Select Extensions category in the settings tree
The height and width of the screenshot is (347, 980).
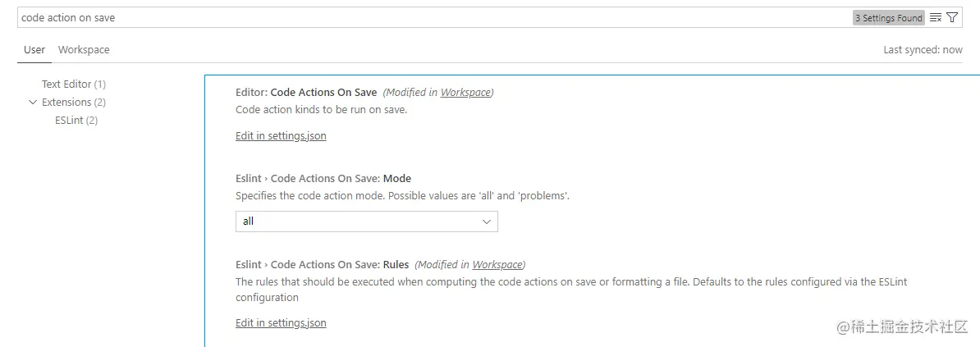pos(73,103)
